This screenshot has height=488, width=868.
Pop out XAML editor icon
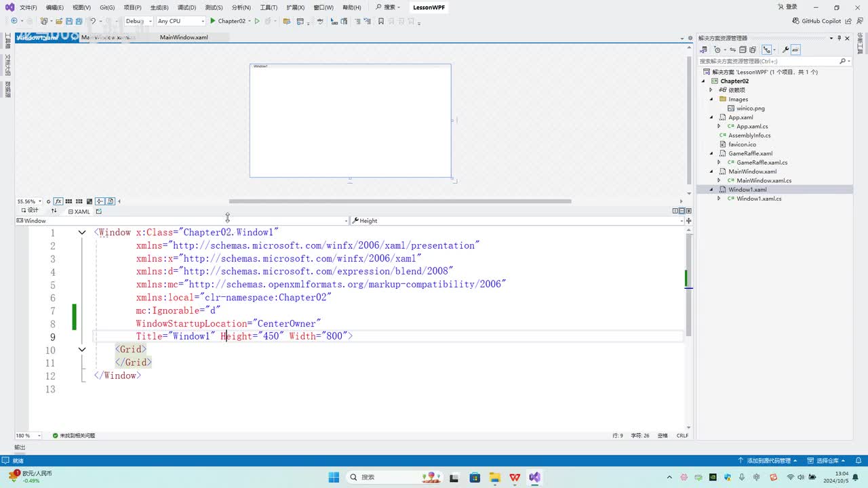(98, 211)
